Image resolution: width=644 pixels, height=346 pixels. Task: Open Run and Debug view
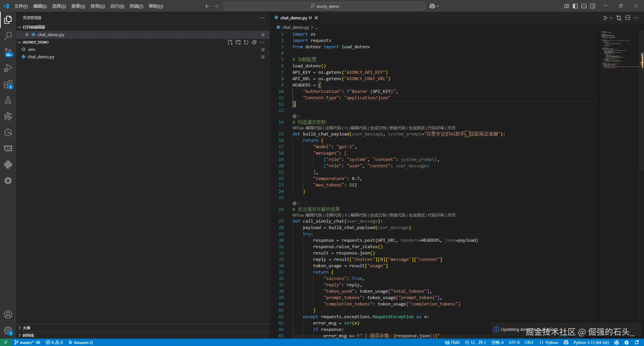click(8, 68)
